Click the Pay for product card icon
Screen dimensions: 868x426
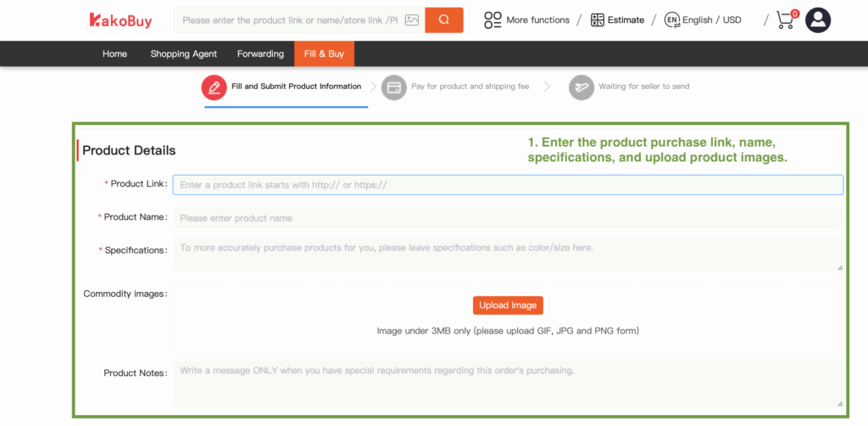point(393,87)
